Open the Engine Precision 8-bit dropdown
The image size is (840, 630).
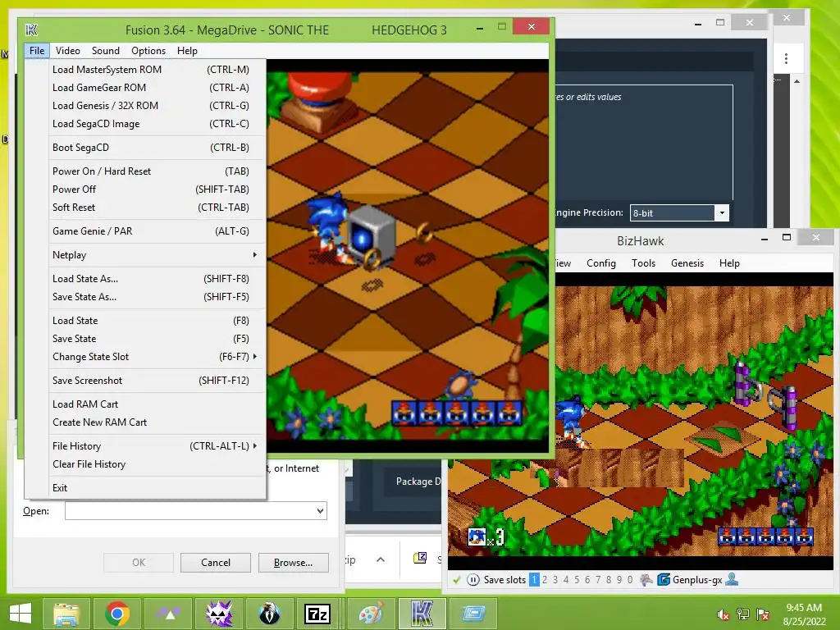[722, 212]
